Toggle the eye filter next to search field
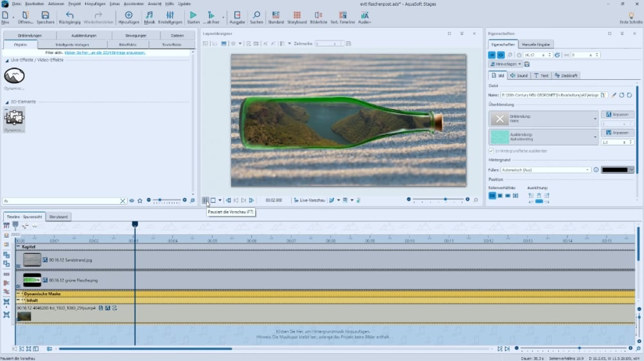Viewport: 644px width, 361px height. pyautogui.click(x=132, y=201)
